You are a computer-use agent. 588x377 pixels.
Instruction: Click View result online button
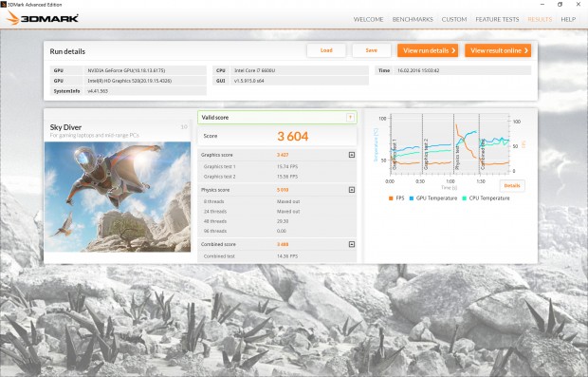(x=498, y=50)
